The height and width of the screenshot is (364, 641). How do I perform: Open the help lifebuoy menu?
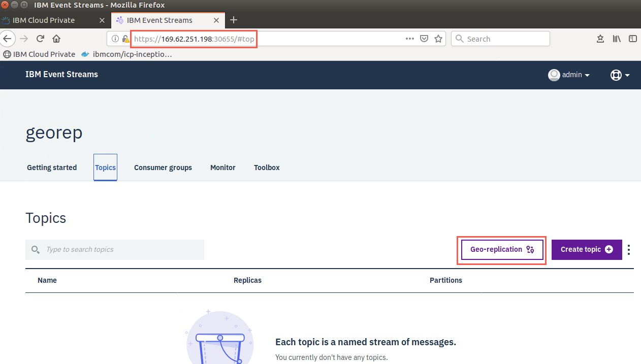pos(620,75)
